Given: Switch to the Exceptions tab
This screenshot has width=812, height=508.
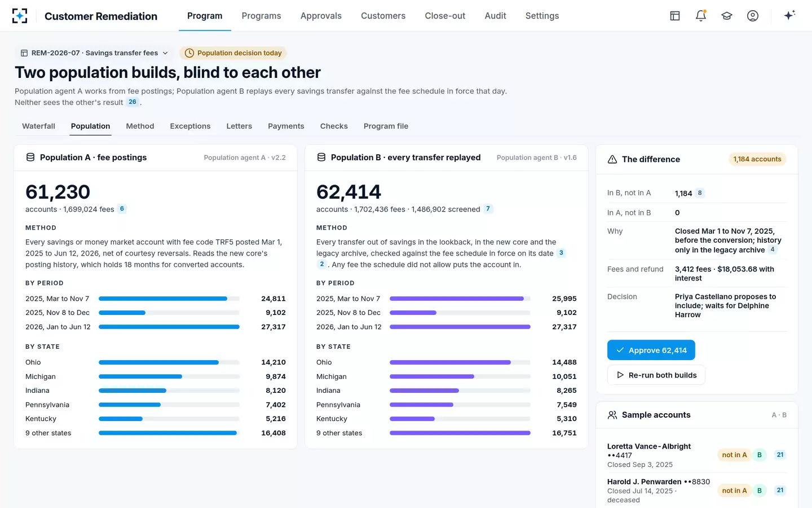Looking at the screenshot, I should [190, 126].
